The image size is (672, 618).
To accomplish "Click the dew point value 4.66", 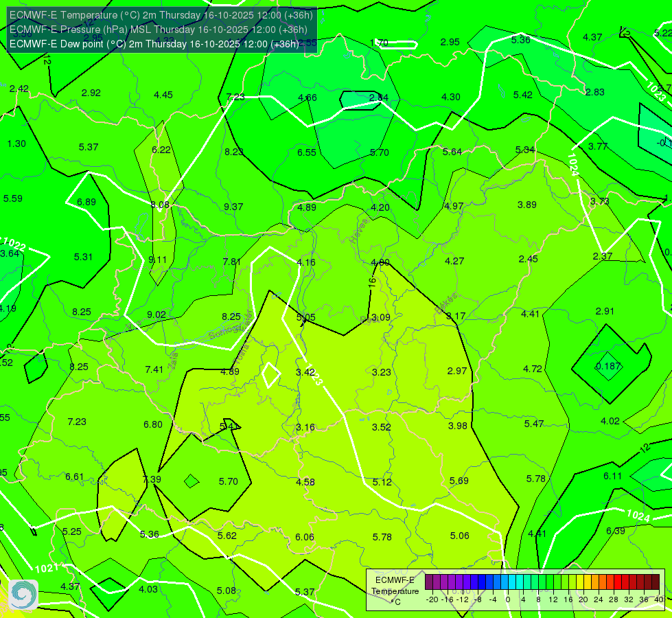I will coord(308,98).
